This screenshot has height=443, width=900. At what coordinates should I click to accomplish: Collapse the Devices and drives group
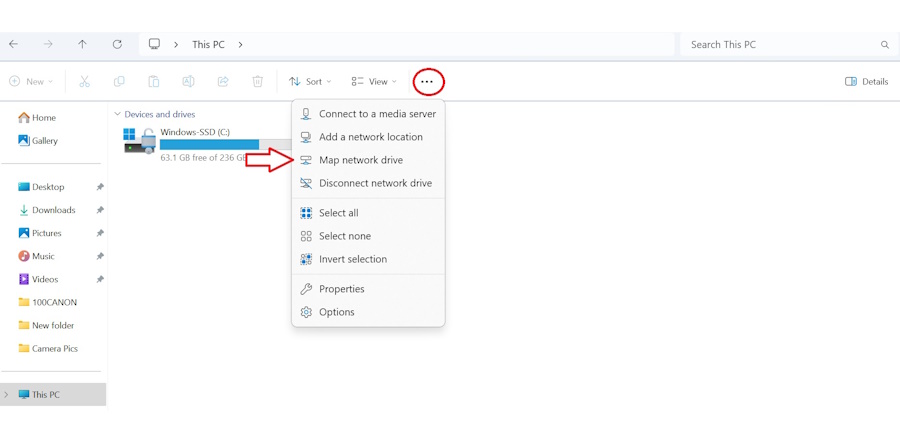click(117, 115)
